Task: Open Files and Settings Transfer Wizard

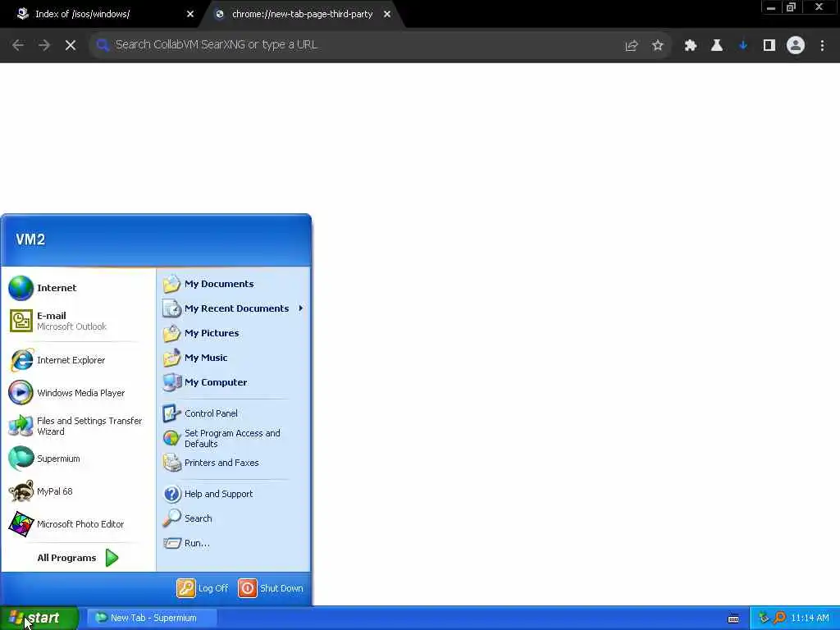Action: click(x=78, y=426)
